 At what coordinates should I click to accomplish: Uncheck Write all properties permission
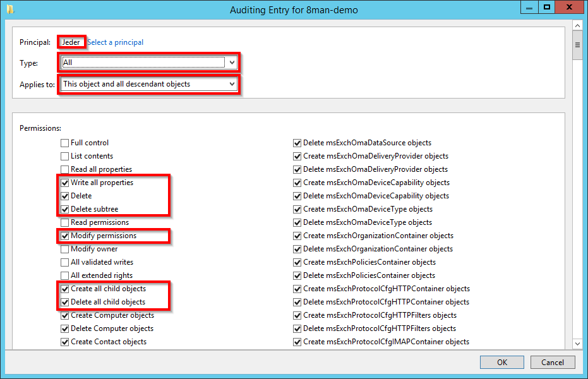click(65, 183)
